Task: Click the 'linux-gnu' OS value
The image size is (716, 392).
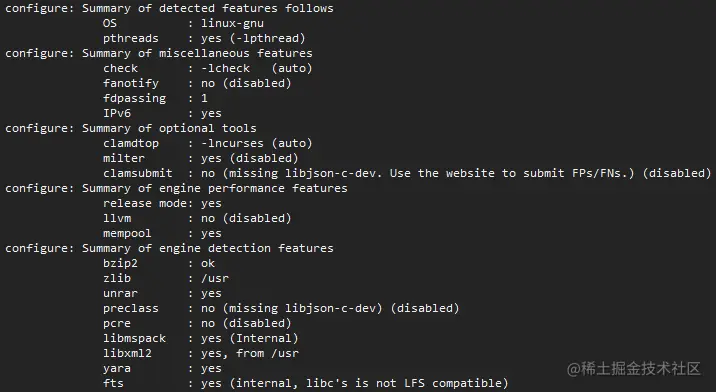Action: coord(232,23)
